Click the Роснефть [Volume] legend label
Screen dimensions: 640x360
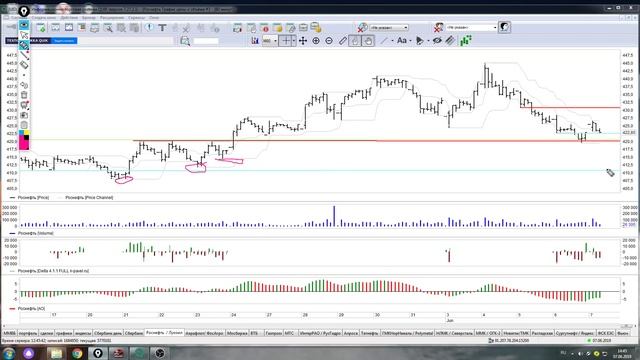pos(36,233)
